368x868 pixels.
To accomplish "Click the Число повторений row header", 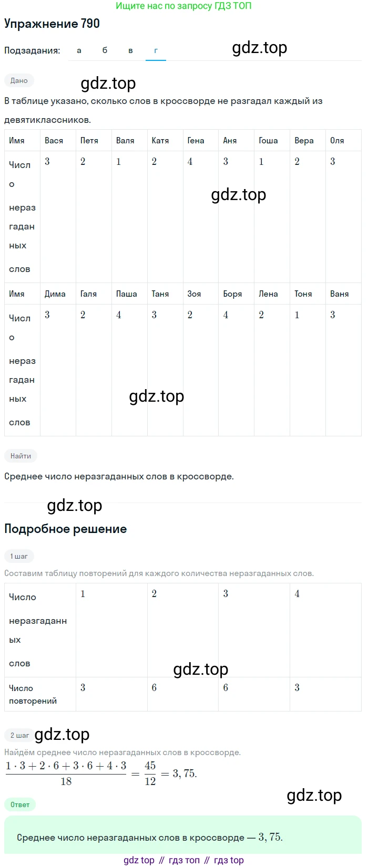I will (x=33, y=694).
